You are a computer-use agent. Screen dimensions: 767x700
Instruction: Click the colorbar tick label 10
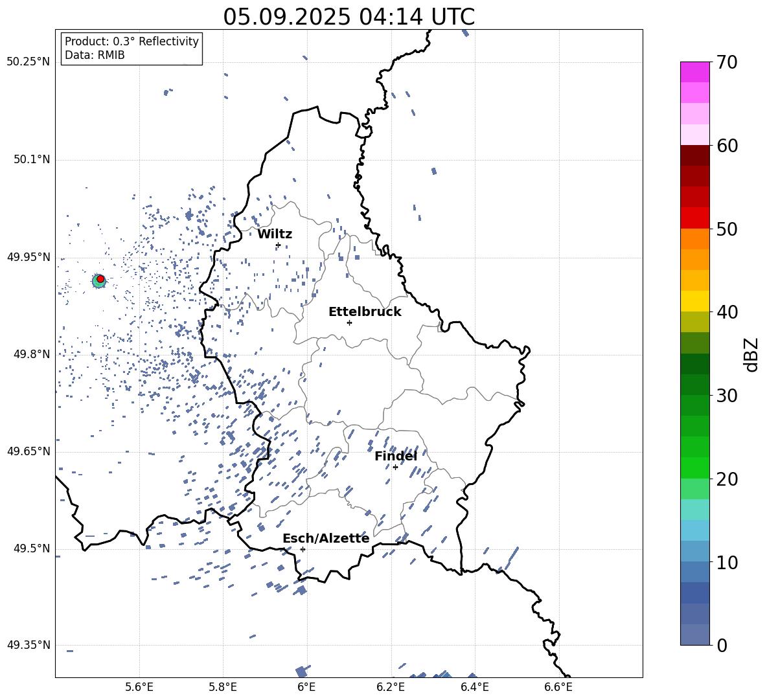727,562
